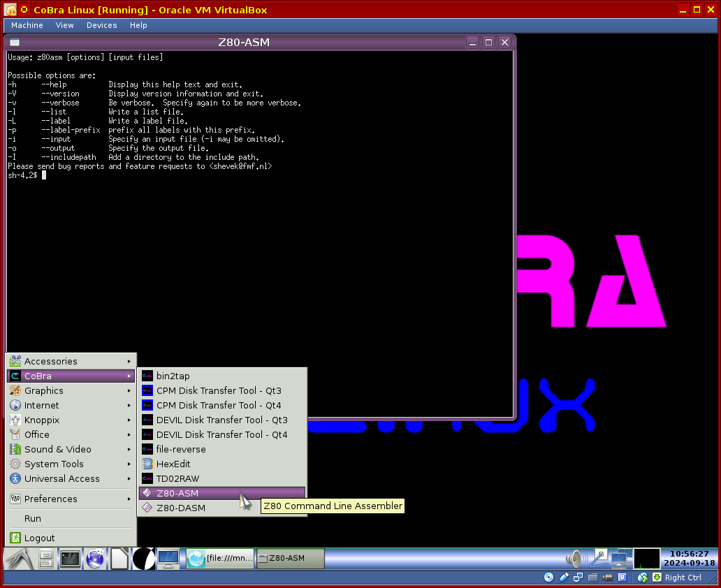Image resolution: width=721 pixels, height=588 pixels.
Task: Click Logout in the start menu
Action: point(39,538)
